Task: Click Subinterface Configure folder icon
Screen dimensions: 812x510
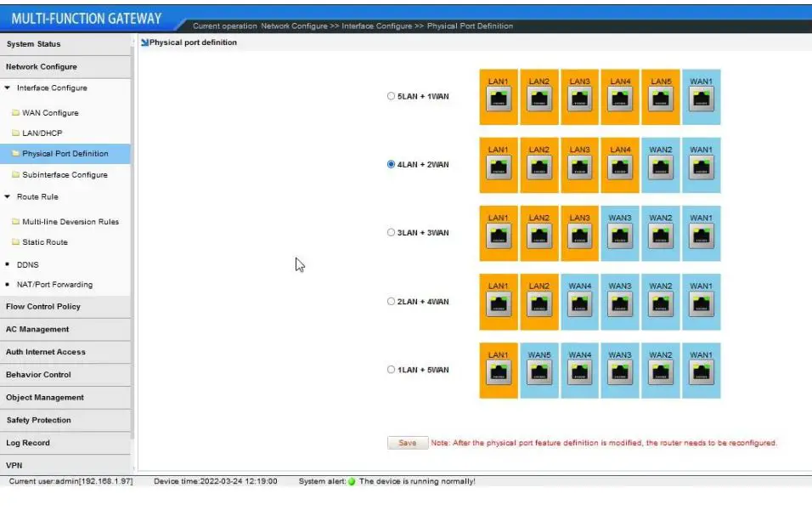Action: click(15, 174)
